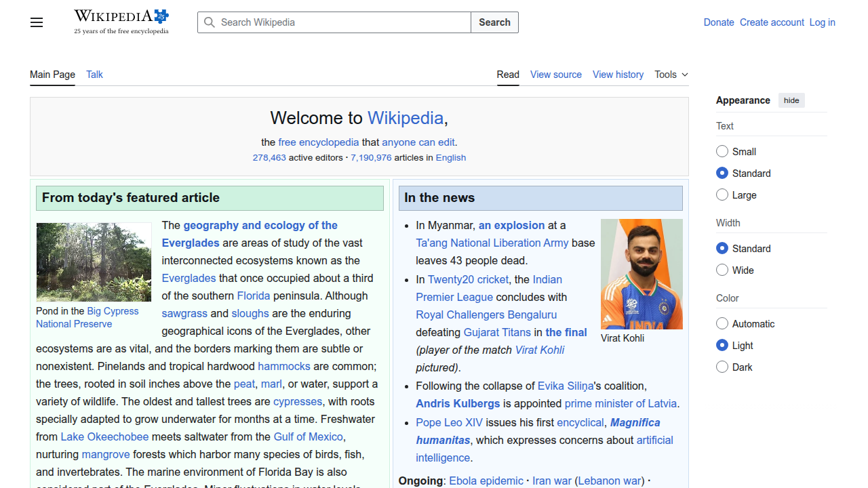The image size is (868, 488).
Task: Open the hammocks link
Action: [284, 366]
